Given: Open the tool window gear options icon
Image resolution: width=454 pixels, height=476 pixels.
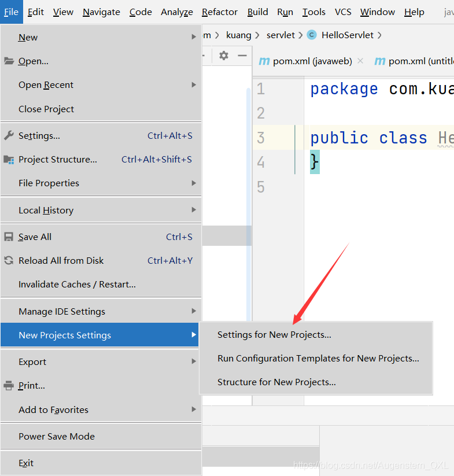Looking at the screenshot, I should 224,56.
